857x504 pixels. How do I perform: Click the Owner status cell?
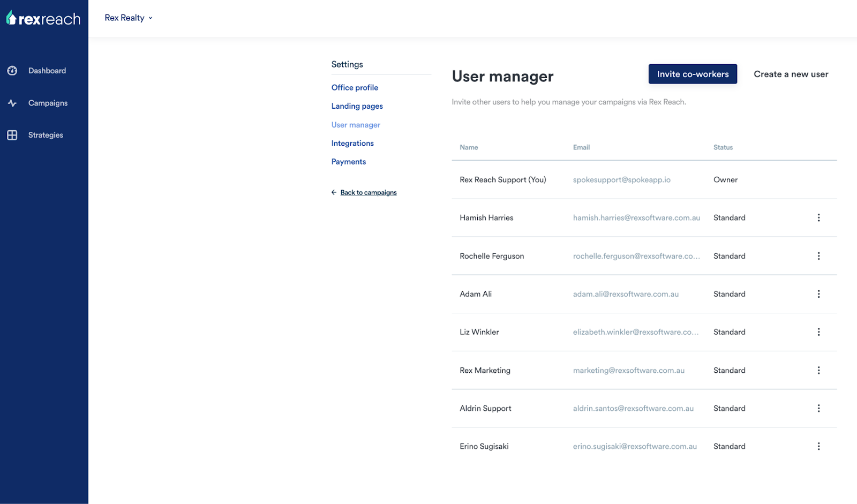pyautogui.click(x=725, y=179)
